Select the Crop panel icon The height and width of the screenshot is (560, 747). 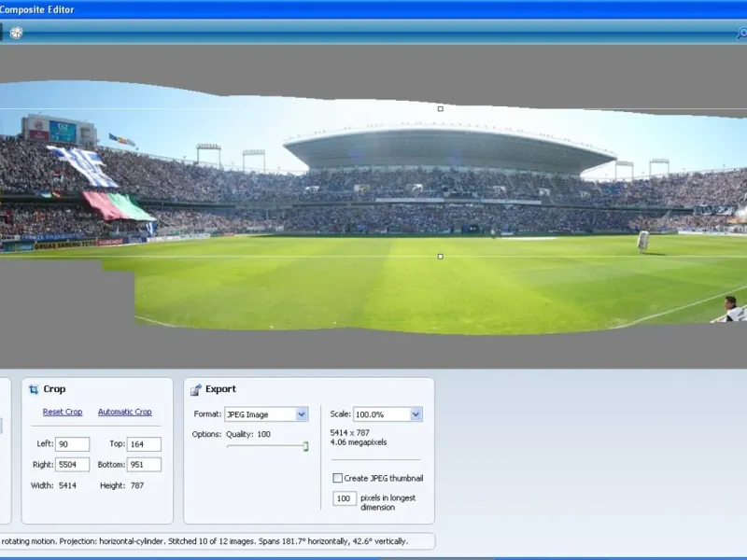pos(34,389)
